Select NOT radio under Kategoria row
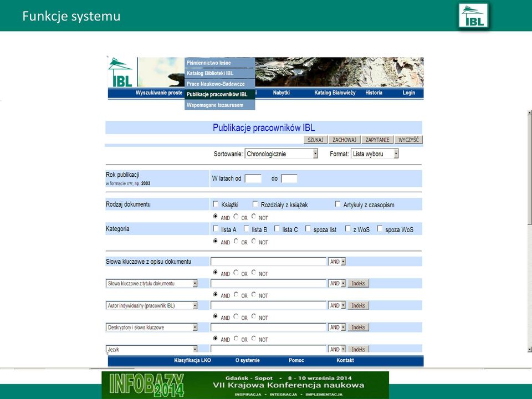Image resolution: width=532 pixels, height=399 pixels. coord(254,241)
